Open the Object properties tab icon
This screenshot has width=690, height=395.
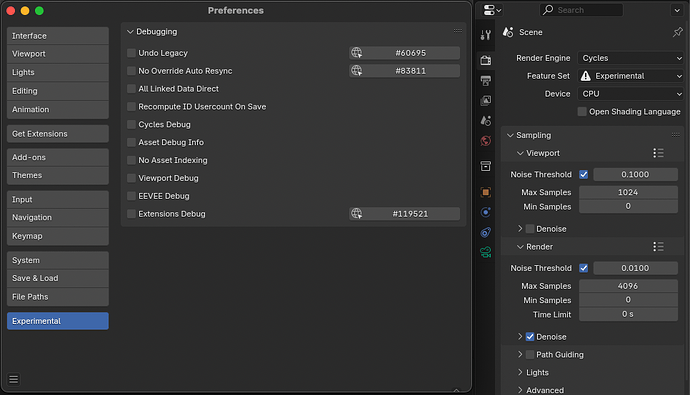click(486, 192)
